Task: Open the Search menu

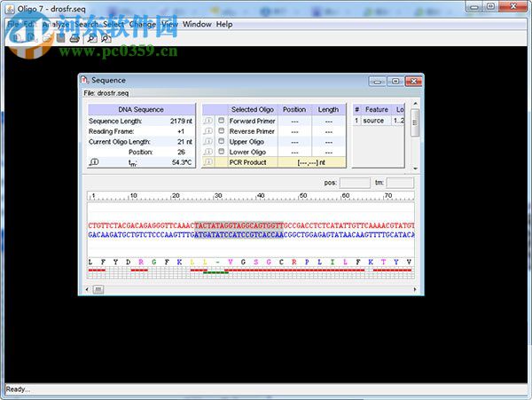Action: click(87, 24)
